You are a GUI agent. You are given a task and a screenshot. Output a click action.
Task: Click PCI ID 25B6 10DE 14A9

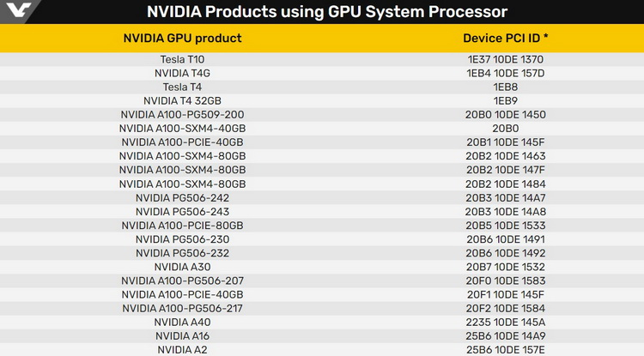tap(505, 335)
